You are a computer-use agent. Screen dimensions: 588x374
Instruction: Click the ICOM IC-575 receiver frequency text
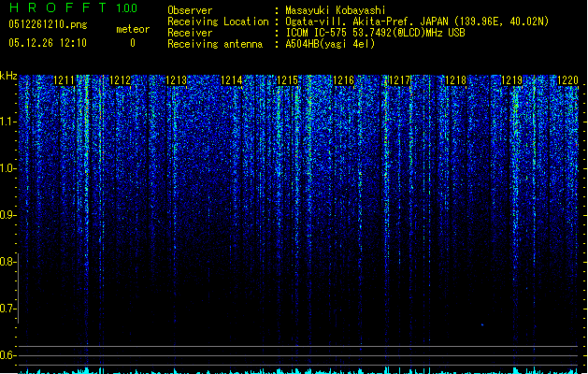pyautogui.click(x=376, y=33)
